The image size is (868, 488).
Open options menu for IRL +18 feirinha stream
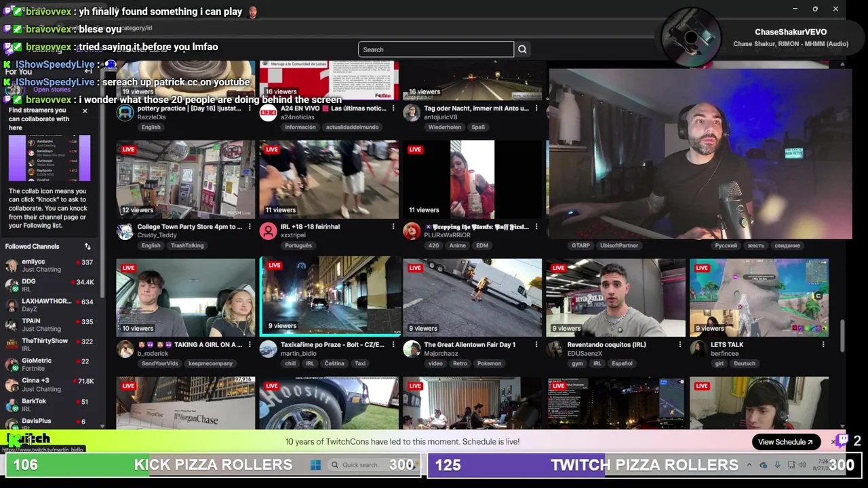point(393,227)
